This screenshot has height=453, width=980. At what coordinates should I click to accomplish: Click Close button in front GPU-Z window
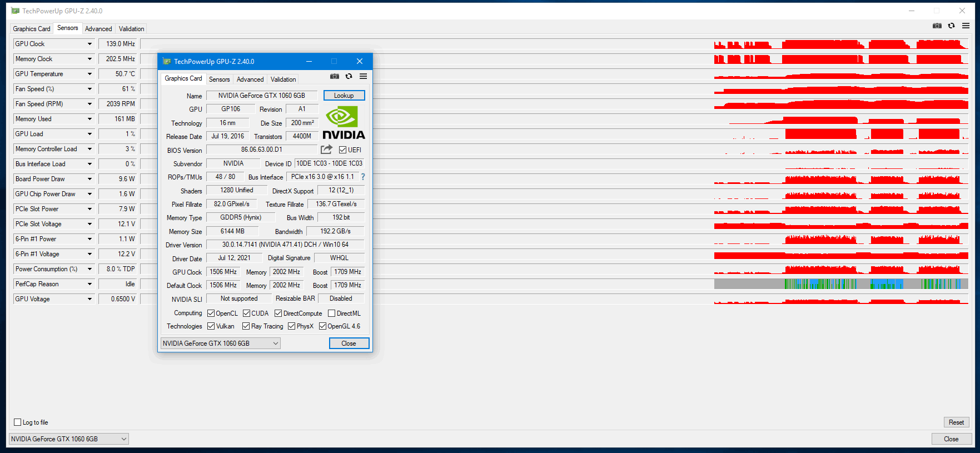pos(349,344)
